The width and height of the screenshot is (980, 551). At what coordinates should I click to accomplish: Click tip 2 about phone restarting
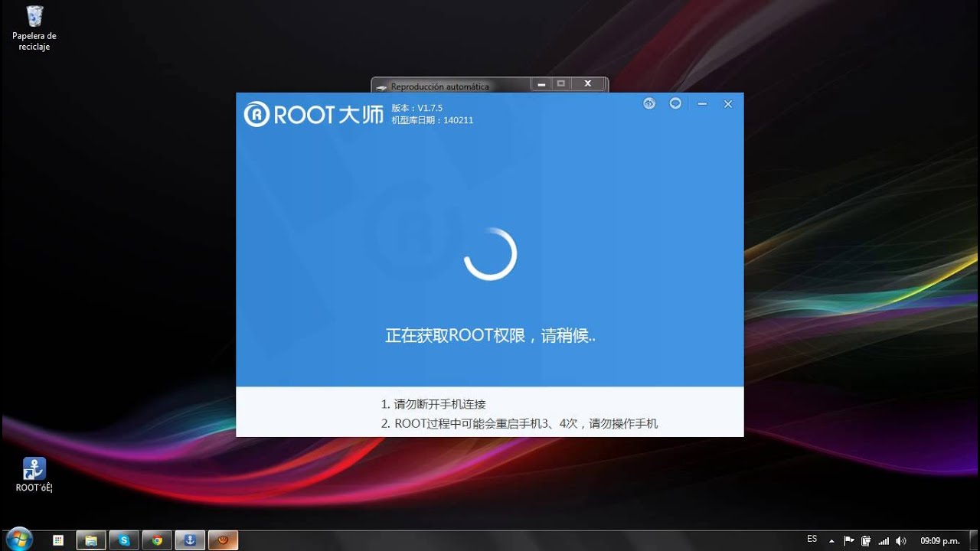(519, 423)
